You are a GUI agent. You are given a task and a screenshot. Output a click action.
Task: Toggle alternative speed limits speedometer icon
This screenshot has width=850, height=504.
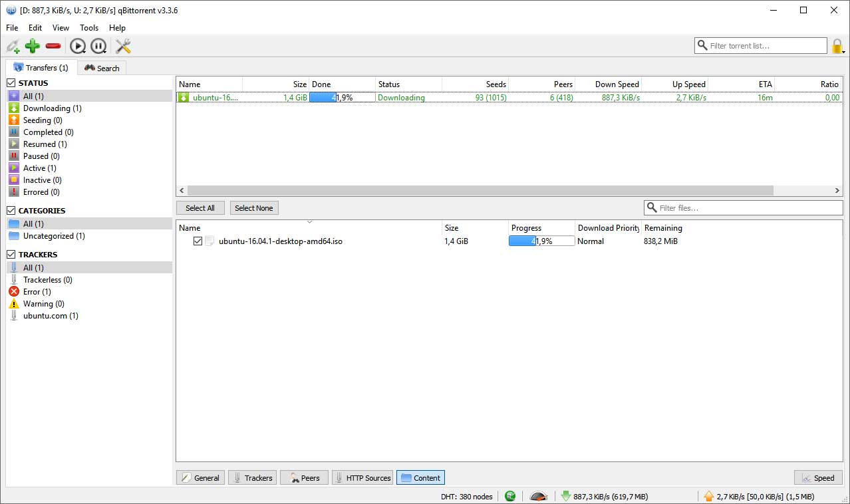click(x=539, y=496)
